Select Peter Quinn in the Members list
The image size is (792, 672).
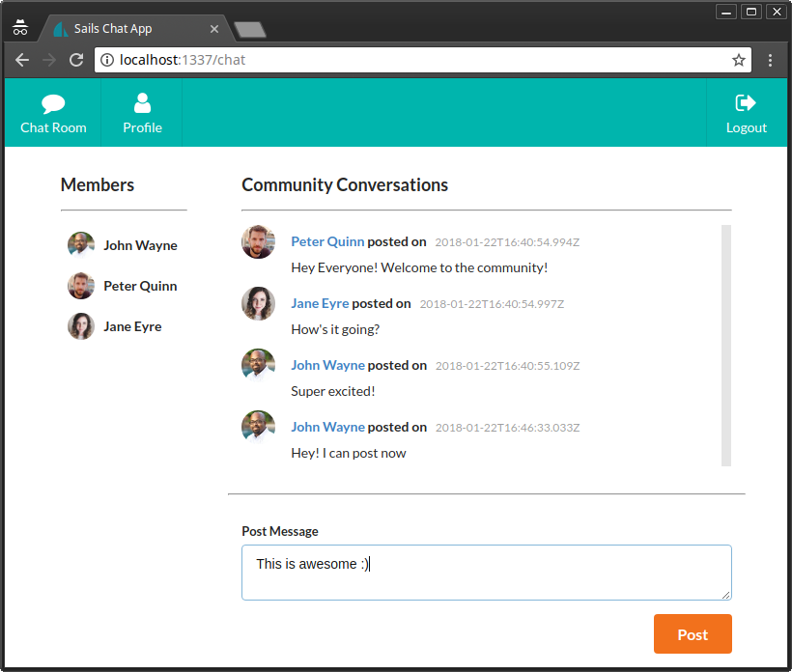[x=140, y=286]
